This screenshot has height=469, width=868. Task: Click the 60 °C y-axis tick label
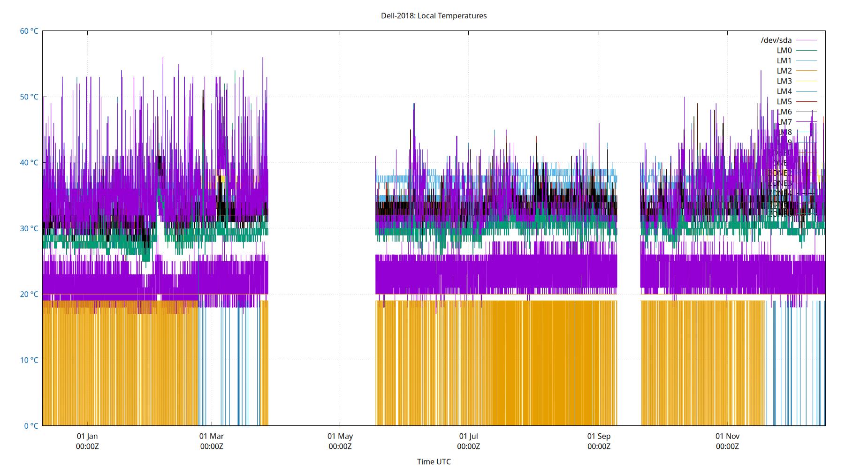click(28, 30)
